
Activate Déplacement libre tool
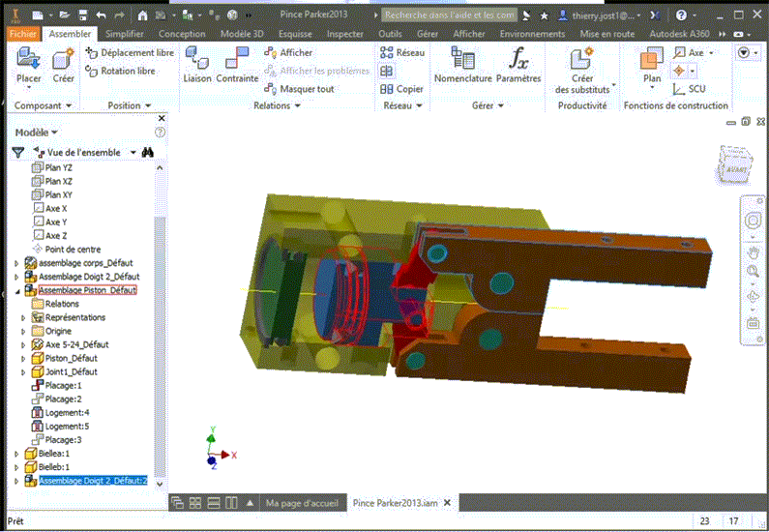130,52
